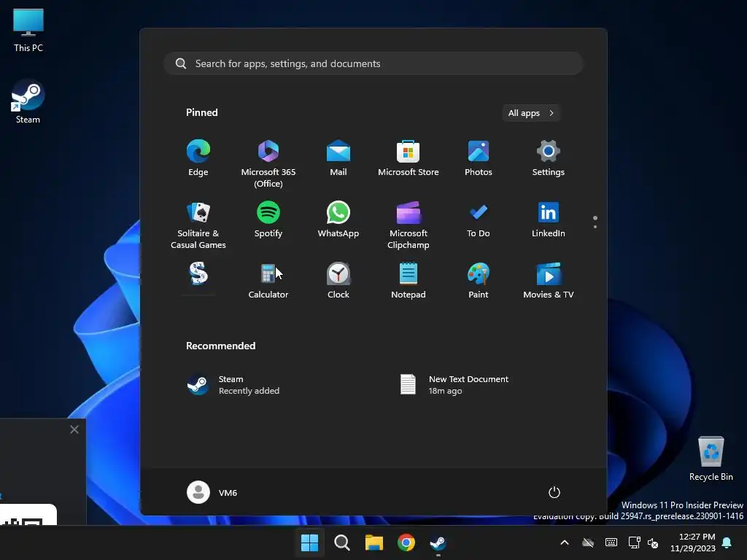Launch Google Chrome from taskbar
Viewport: 747px width, 560px height.
(x=406, y=542)
